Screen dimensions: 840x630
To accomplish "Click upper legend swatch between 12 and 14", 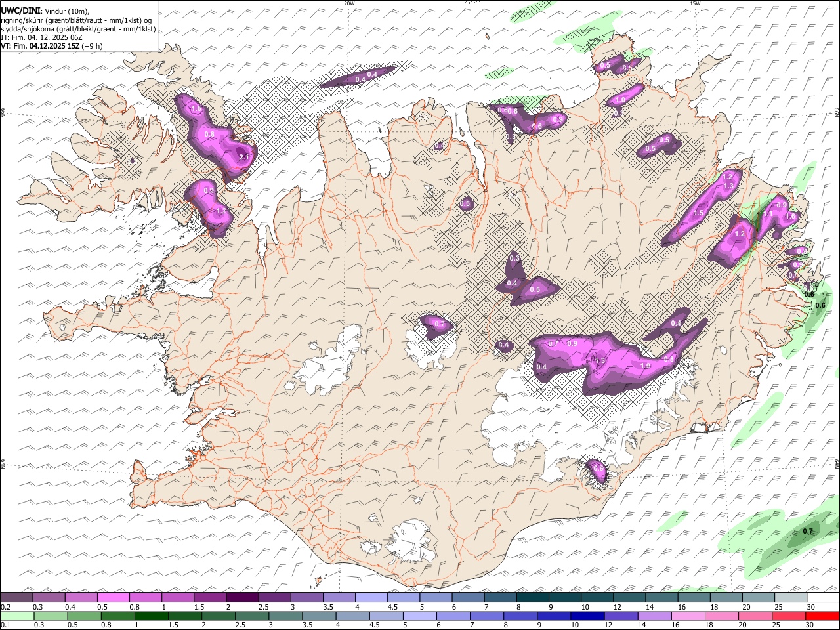I will 629,597.
